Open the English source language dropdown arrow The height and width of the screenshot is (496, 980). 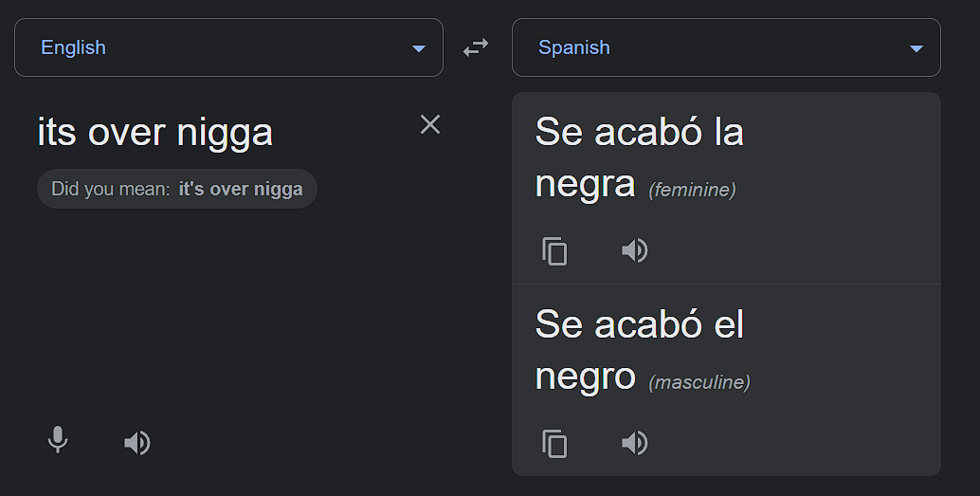[419, 48]
